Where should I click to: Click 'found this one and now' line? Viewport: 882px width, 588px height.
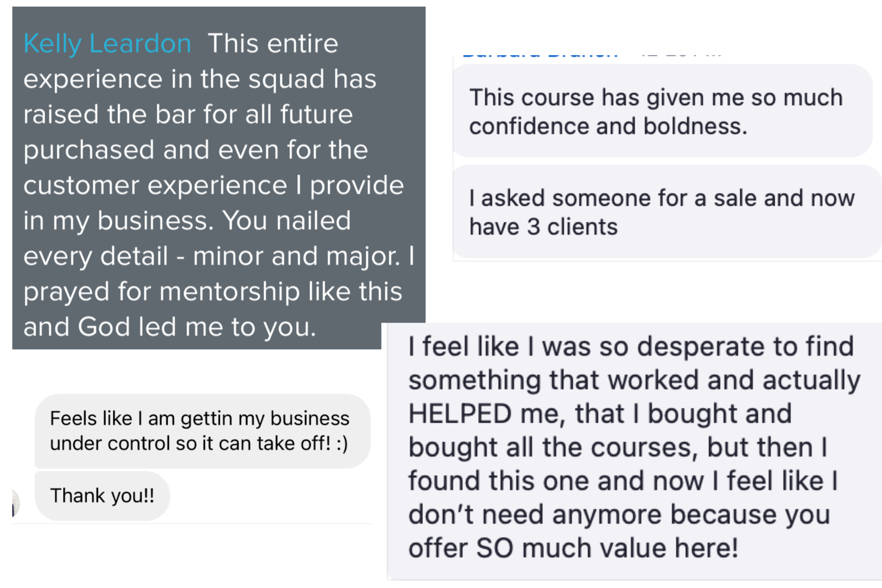click(x=556, y=481)
